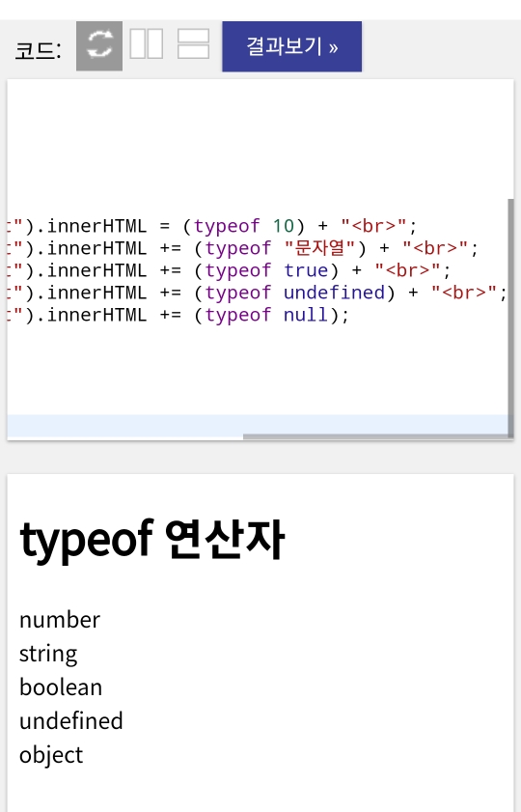Click the vertical scrollbar of code editor
Viewport: 521px width, 812px height.
[x=510, y=317]
